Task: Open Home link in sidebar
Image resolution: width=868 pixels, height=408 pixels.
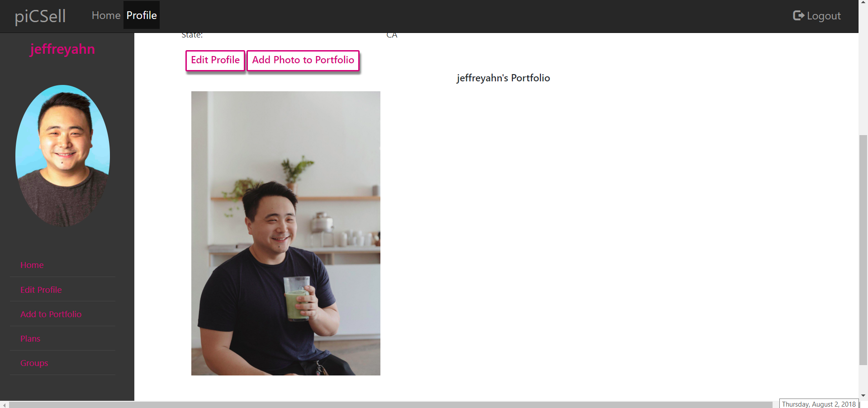Action: tap(32, 265)
